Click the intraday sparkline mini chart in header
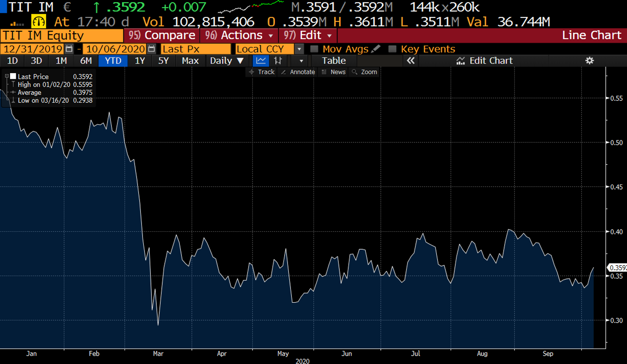This screenshot has width=627, height=364. point(251,7)
